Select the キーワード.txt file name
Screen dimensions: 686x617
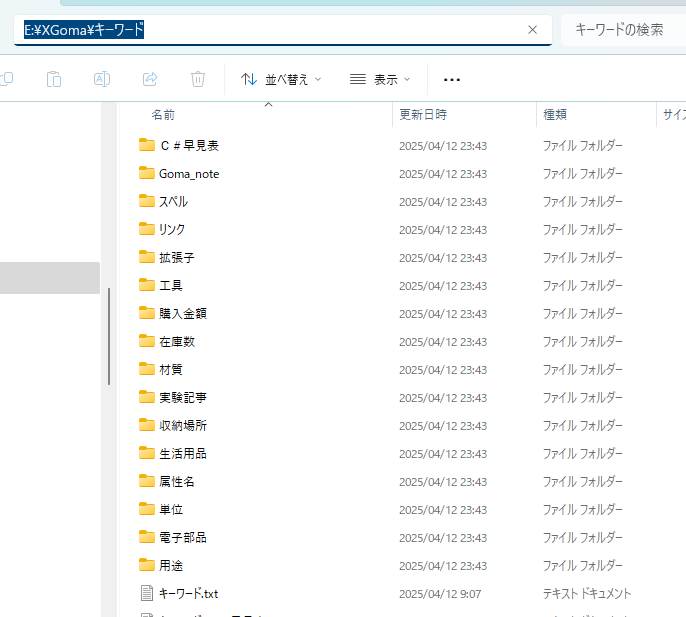pyautogui.click(x=188, y=594)
